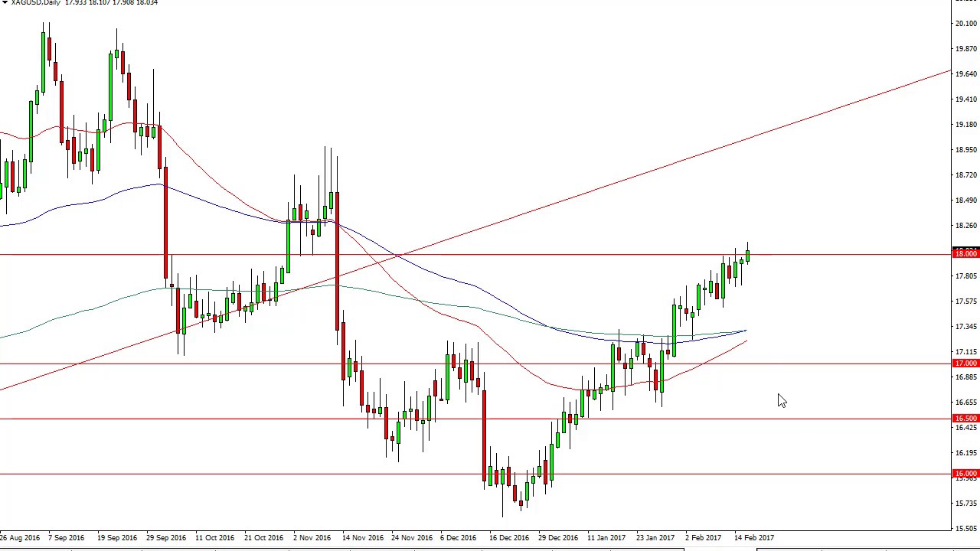The image size is (980, 551).
Task: Click the 18.490 price scale value
Action: 965,201
